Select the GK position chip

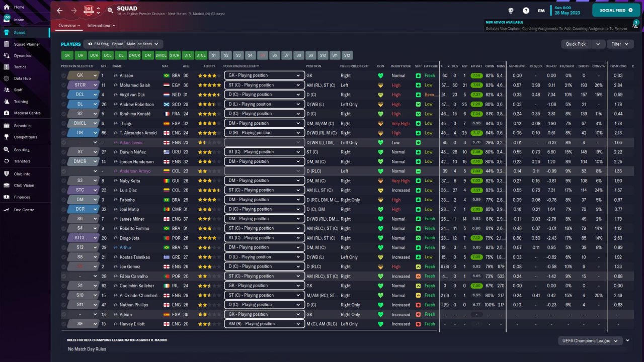(67, 55)
